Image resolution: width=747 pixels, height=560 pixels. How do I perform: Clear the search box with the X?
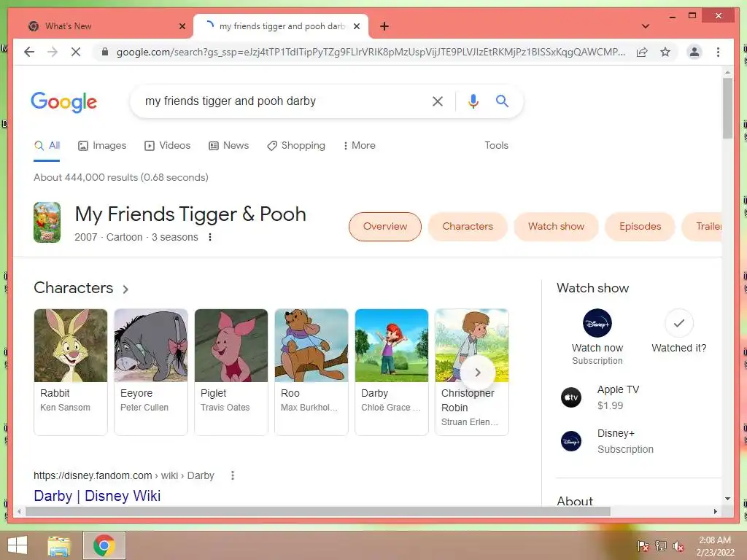438,101
